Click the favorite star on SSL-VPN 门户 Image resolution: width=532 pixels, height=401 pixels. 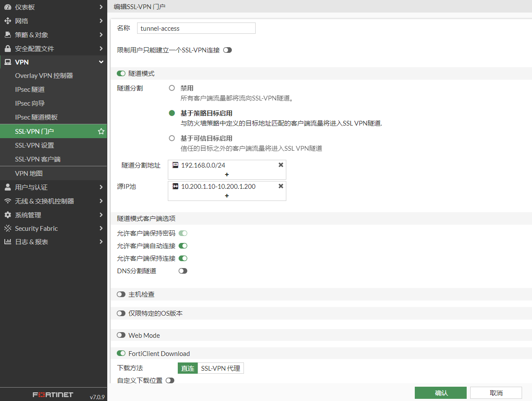click(101, 131)
